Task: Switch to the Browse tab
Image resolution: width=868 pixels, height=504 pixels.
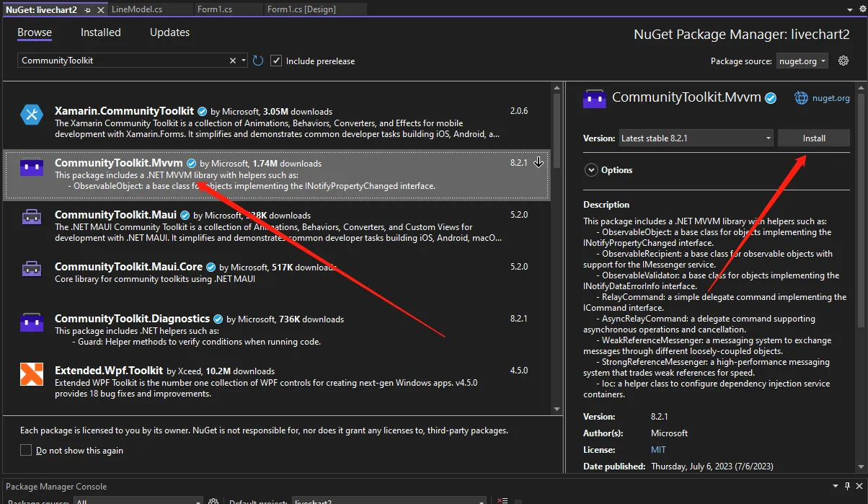Action: [x=35, y=32]
